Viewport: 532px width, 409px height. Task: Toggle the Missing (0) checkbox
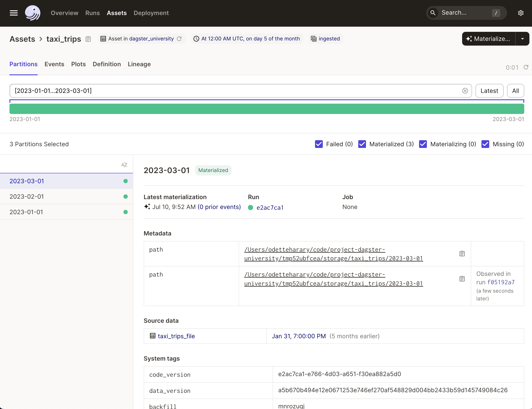click(x=485, y=144)
